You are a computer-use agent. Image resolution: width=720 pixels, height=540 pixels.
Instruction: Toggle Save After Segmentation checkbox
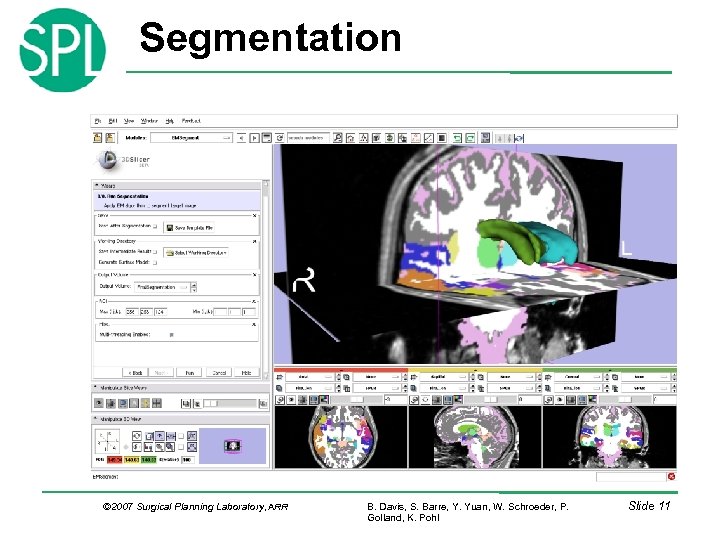click(x=155, y=226)
